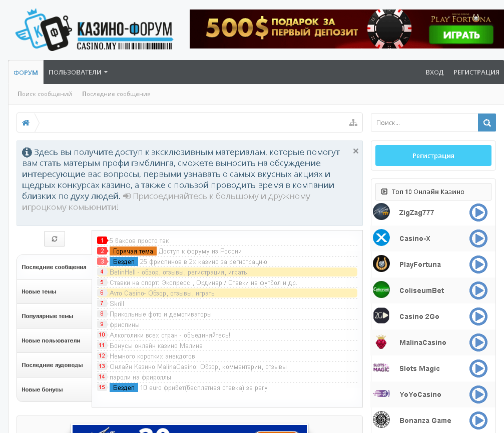This screenshot has height=433, width=504.
Task: Open thread '10 euro фрибет за регу'
Action: [204, 387]
